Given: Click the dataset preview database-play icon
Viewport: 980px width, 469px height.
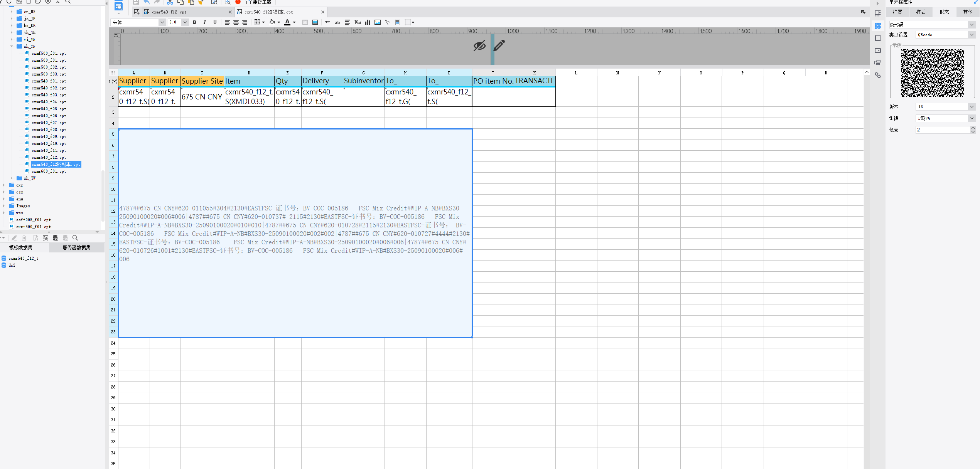Looking at the screenshot, I should tap(55, 238).
